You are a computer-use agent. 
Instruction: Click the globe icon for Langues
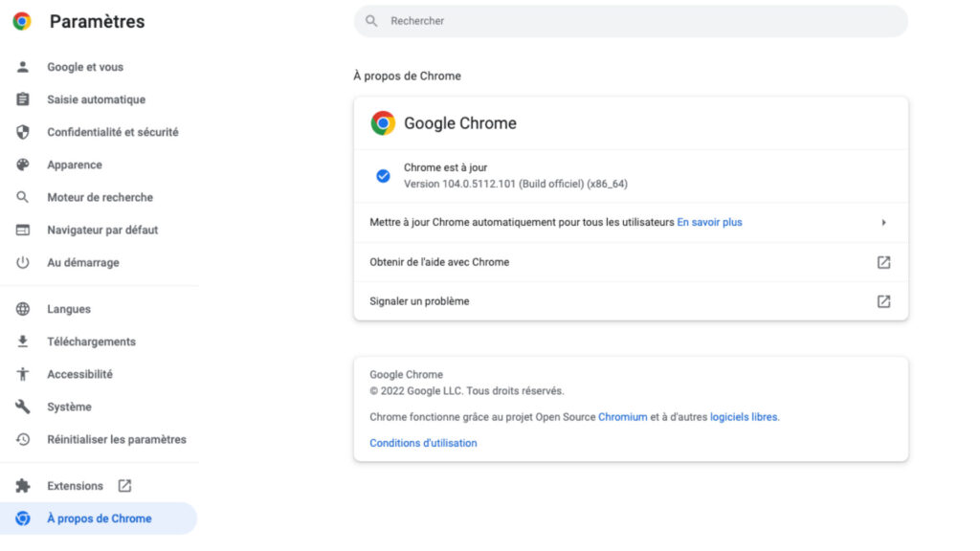[23, 309]
